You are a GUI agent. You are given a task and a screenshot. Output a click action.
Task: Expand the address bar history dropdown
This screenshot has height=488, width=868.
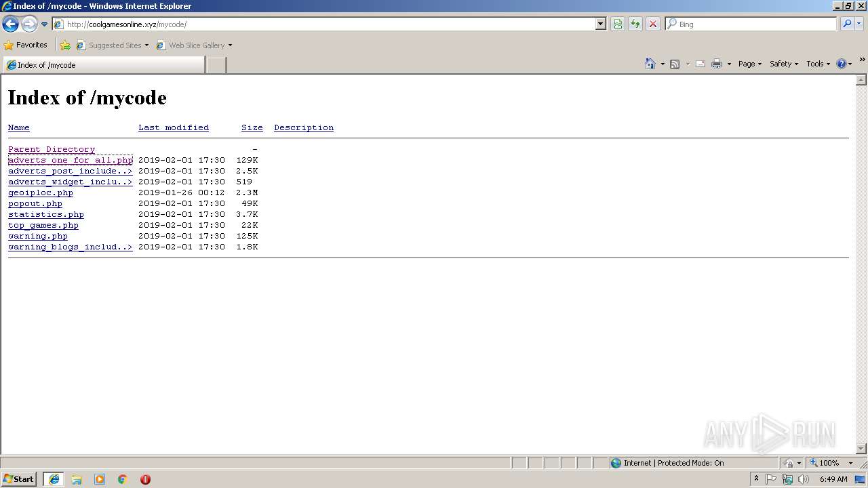(x=600, y=24)
